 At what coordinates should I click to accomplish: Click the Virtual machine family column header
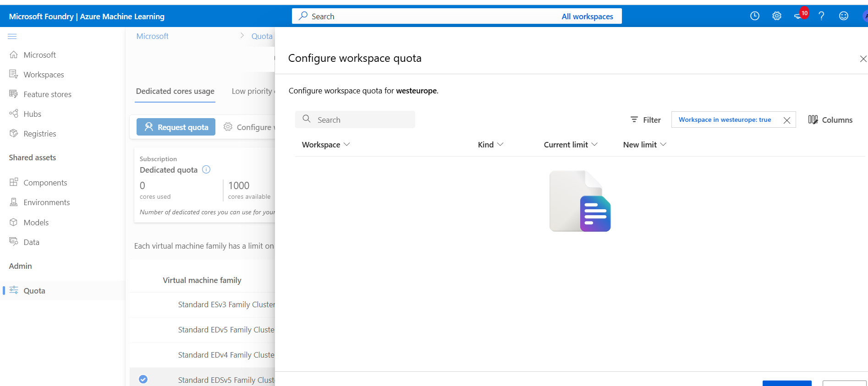pos(202,280)
